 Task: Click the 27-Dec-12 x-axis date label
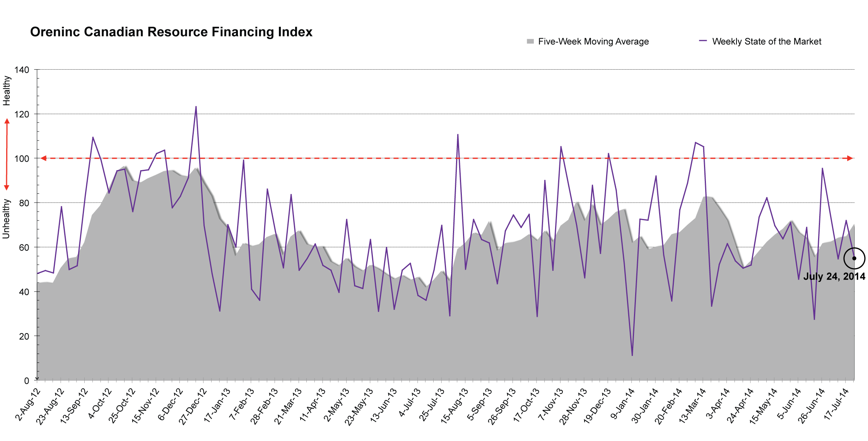click(193, 407)
